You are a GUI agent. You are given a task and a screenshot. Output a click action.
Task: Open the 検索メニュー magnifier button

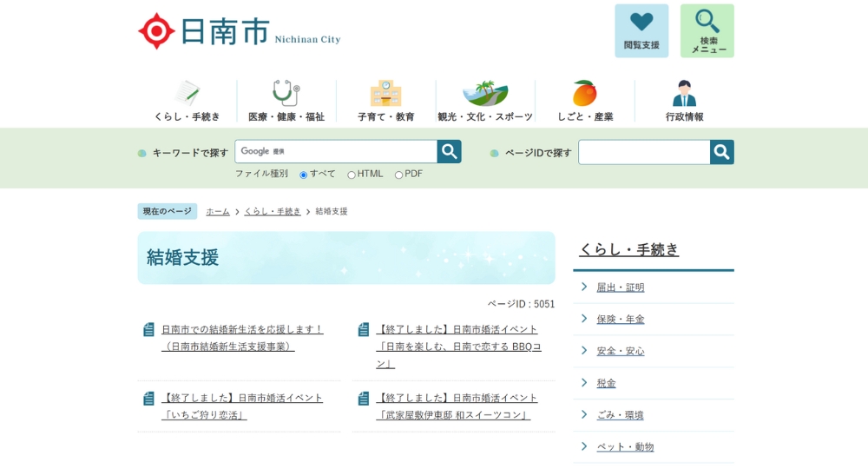707,30
